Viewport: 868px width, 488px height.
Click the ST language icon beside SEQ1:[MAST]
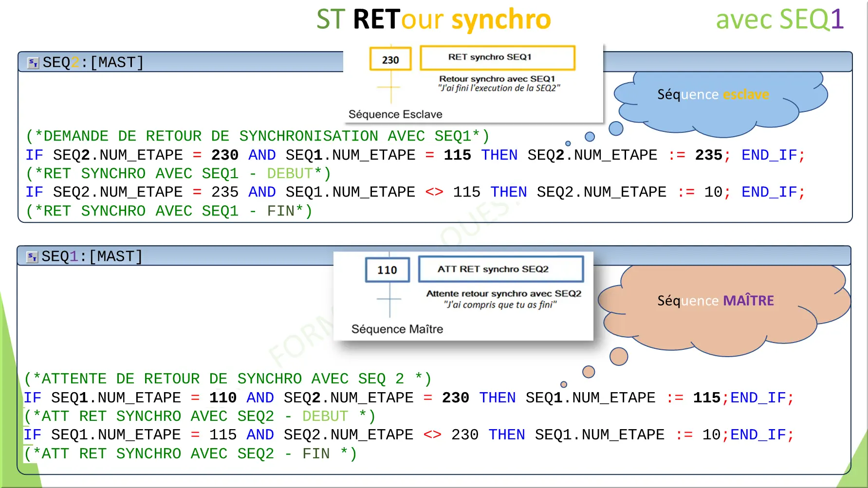[32, 255]
